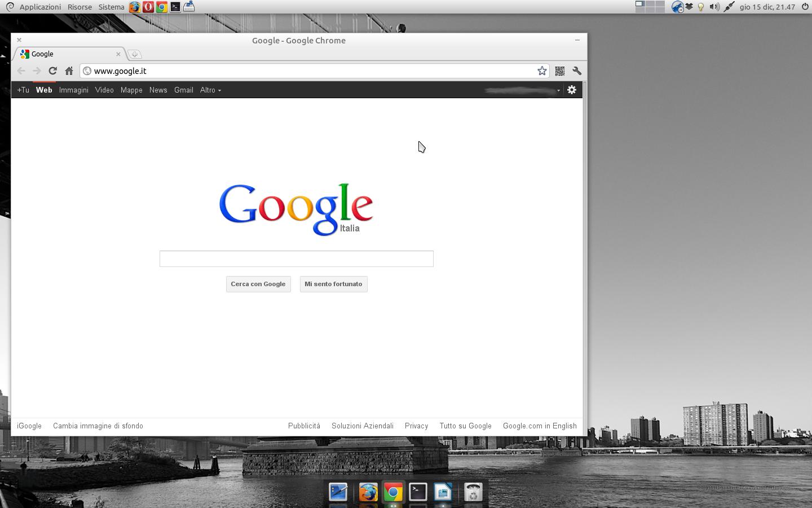Go back with Chrome's back arrow

pos(21,71)
